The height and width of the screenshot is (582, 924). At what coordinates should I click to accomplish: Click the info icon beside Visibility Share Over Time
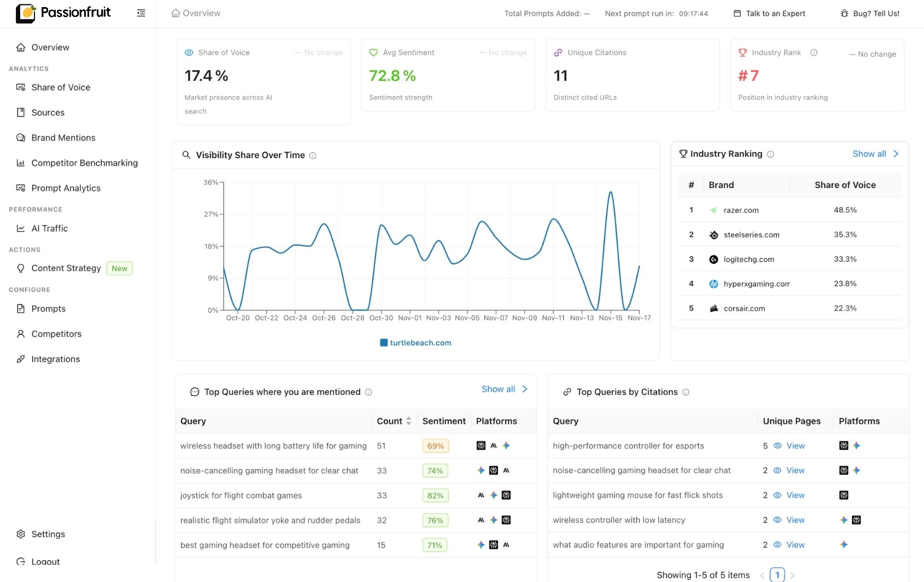point(313,156)
